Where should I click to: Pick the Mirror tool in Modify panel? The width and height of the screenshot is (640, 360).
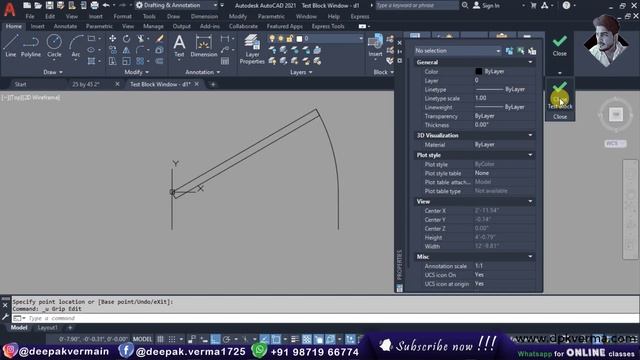pyautogui.click(x=127, y=50)
